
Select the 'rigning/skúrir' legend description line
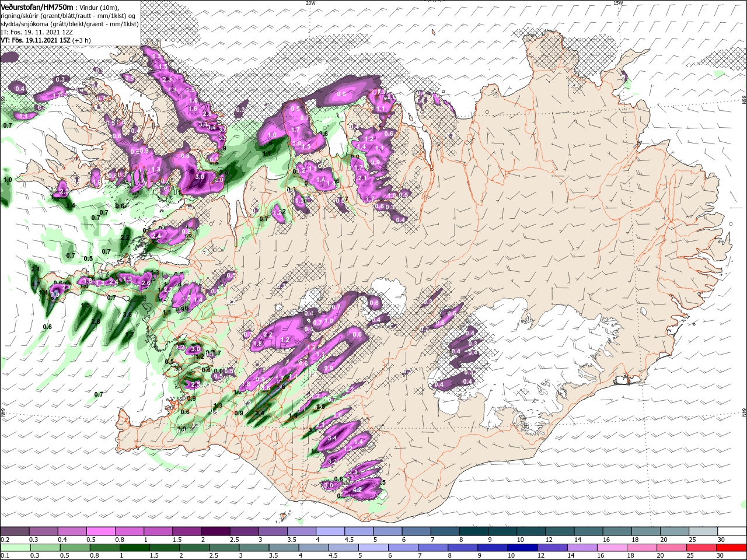[x=68, y=15]
